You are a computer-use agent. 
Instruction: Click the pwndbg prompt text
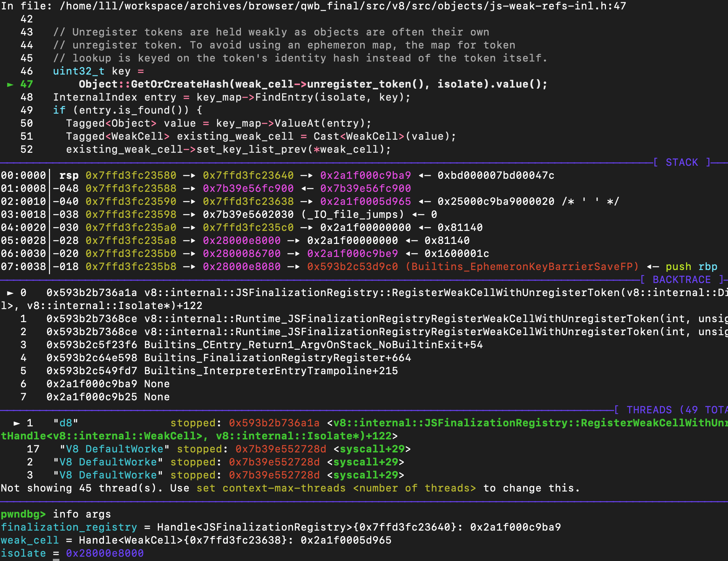tap(23, 514)
